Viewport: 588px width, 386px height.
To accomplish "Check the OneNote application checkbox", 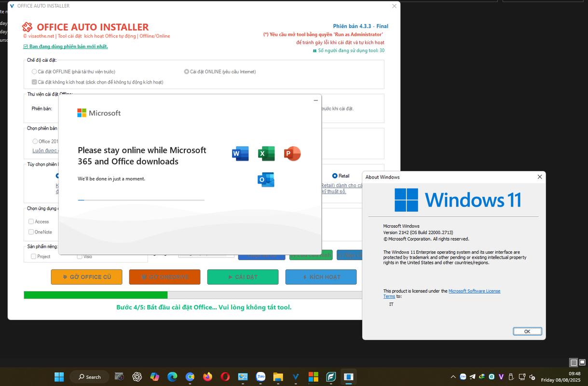I will coord(31,232).
